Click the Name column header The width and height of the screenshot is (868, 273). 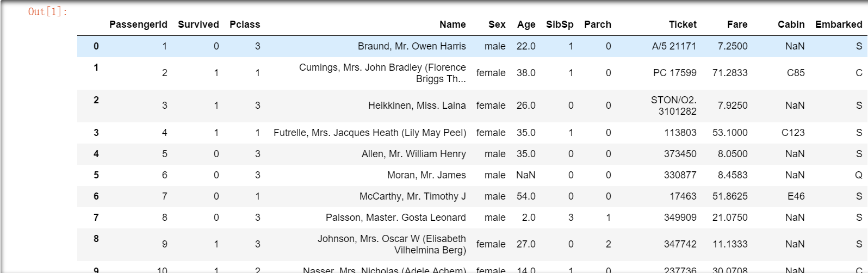coord(452,24)
